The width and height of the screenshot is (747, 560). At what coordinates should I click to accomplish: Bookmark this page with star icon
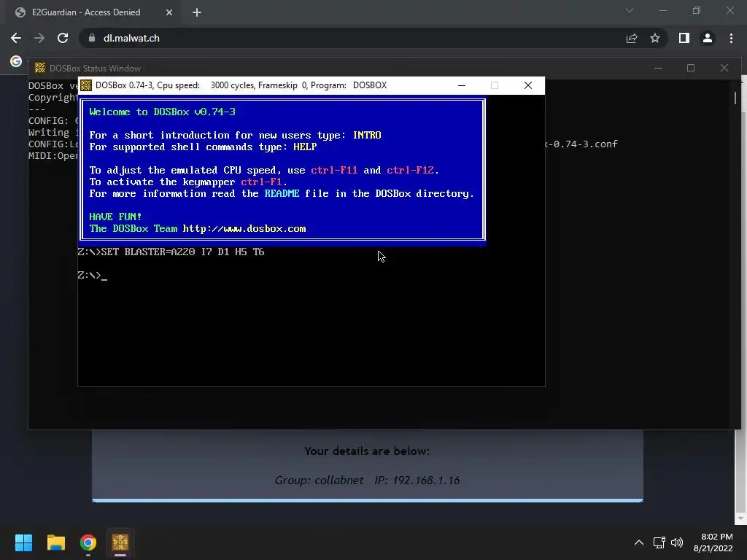coord(655,38)
